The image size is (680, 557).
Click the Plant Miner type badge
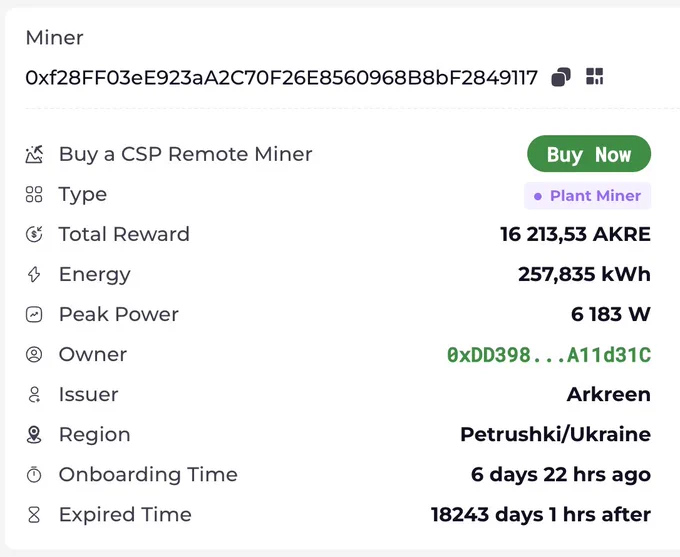tap(588, 196)
